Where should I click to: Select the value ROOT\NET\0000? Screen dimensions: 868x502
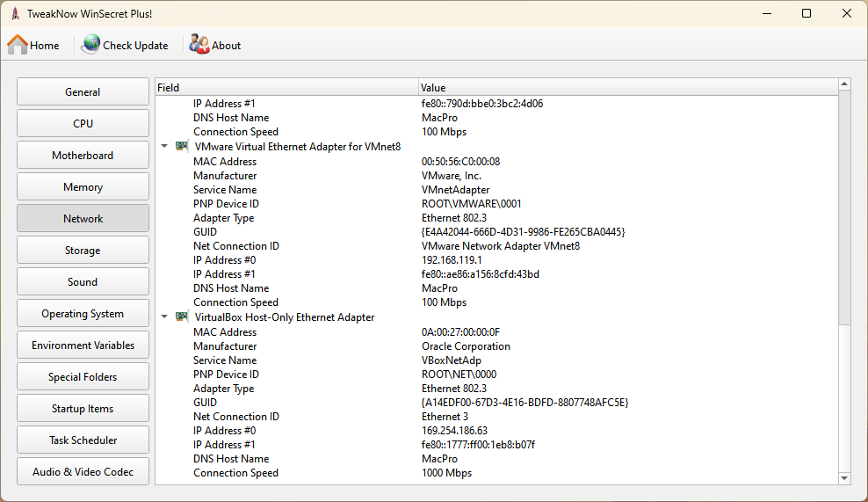[459, 374]
